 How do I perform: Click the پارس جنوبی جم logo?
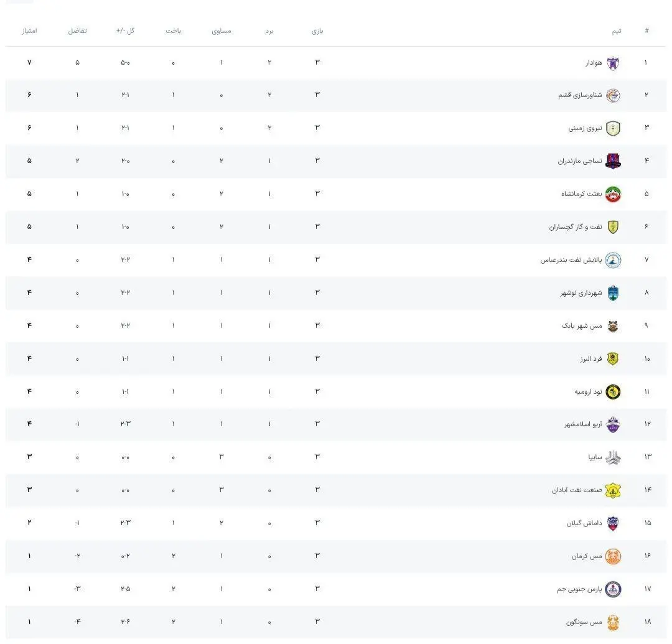tap(613, 589)
